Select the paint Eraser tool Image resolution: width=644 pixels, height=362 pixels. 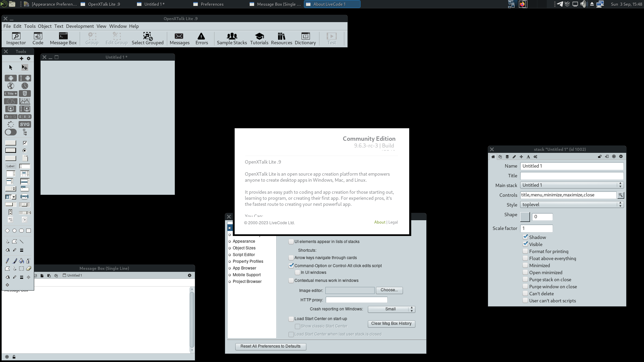[29, 268]
